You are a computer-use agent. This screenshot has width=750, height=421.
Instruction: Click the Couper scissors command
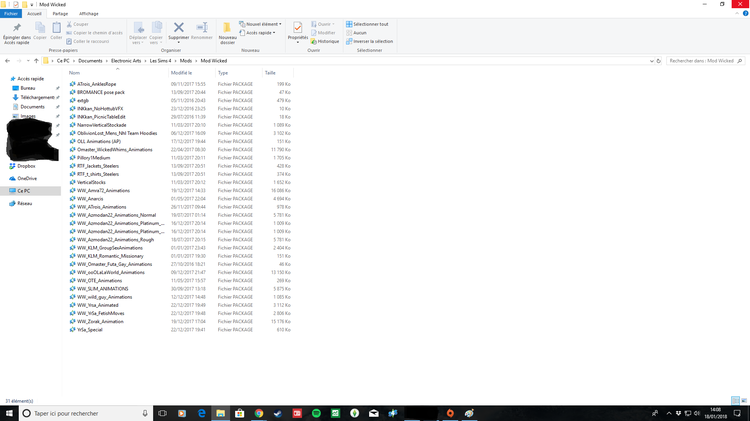click(78, 24)
